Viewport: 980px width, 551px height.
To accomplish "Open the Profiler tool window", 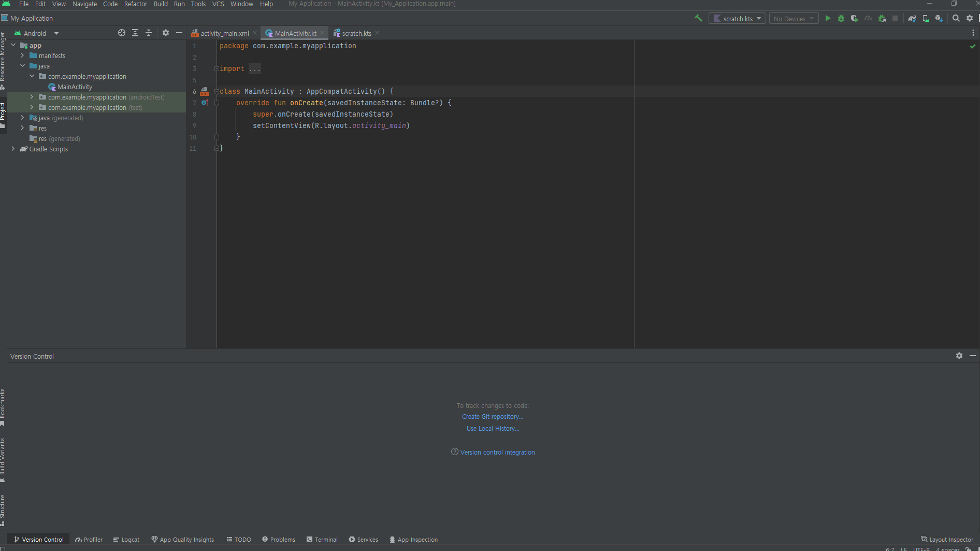I will [x=89, y=540].
